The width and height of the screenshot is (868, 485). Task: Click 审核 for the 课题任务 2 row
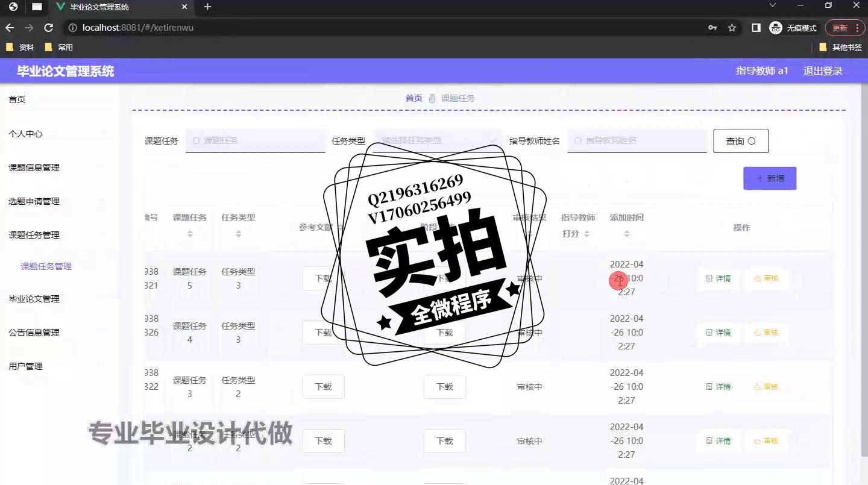pyautogui.click(x=766, y=441)
